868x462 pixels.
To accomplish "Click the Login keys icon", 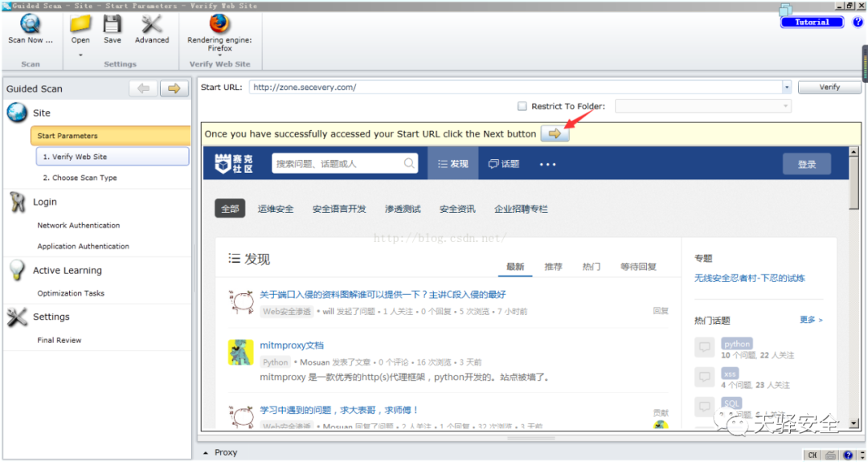I will click(x=18, y=202).
